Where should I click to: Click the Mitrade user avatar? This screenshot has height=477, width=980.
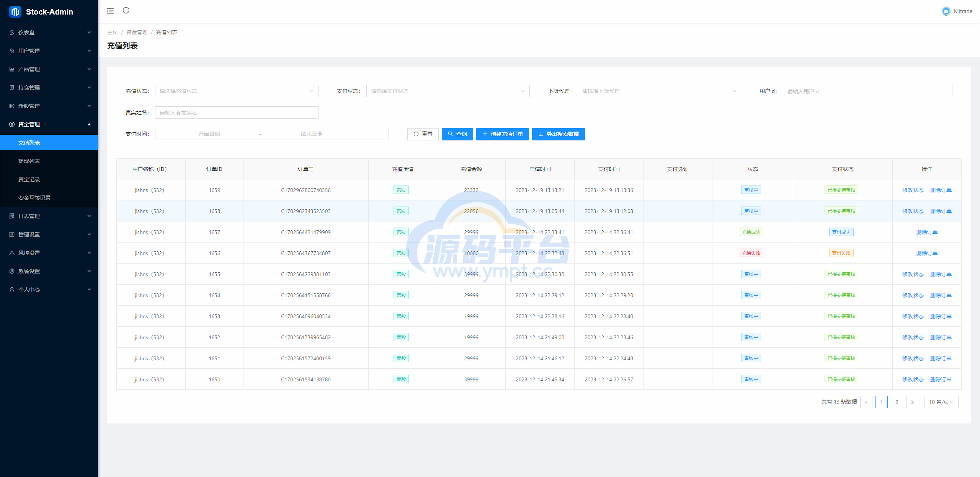coord(946,11)
